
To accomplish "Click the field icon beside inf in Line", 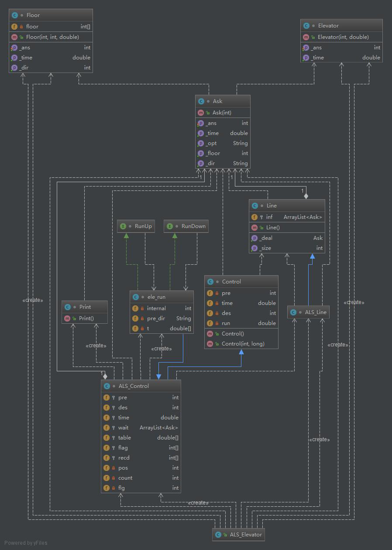I will tap(254, 217).
